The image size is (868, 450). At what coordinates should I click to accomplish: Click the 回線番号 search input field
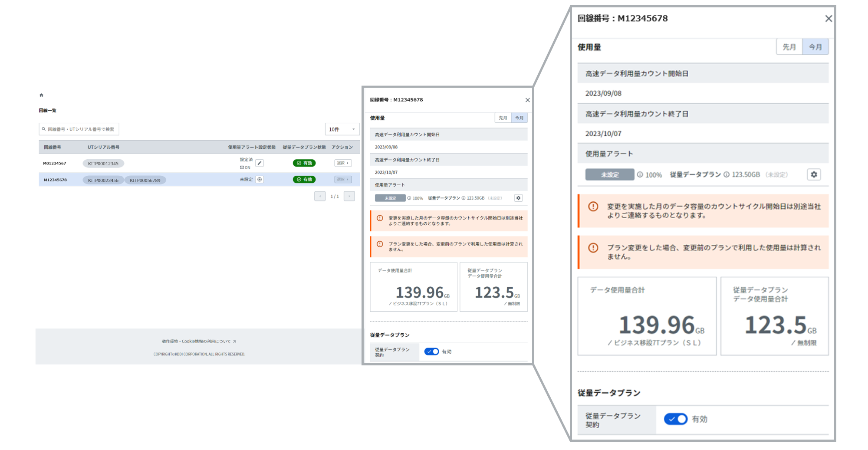coord(79,129)
